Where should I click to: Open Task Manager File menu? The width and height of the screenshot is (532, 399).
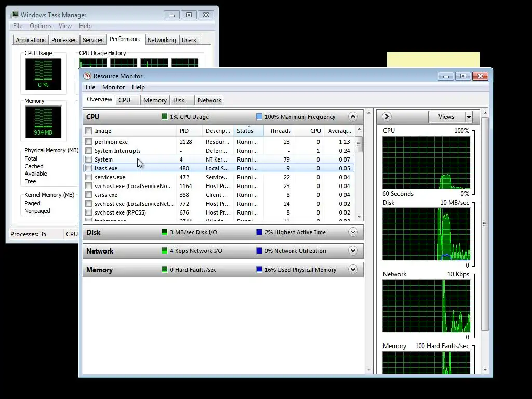click(x=18, y=26)
